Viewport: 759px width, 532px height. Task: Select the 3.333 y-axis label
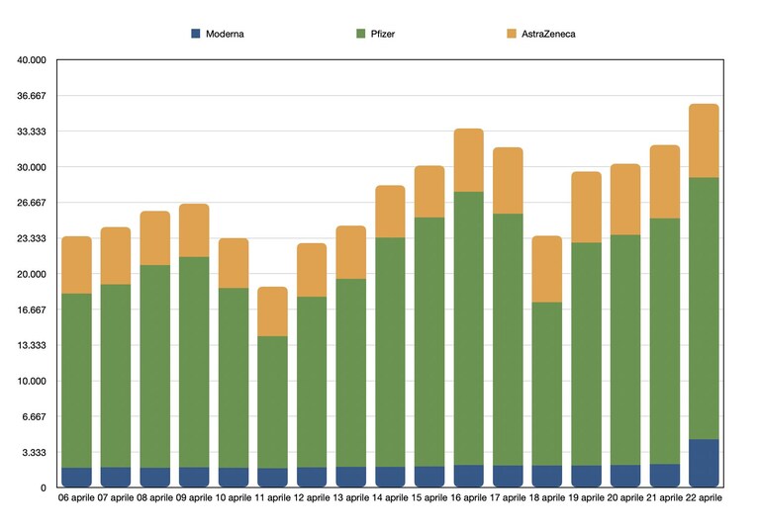34,452
